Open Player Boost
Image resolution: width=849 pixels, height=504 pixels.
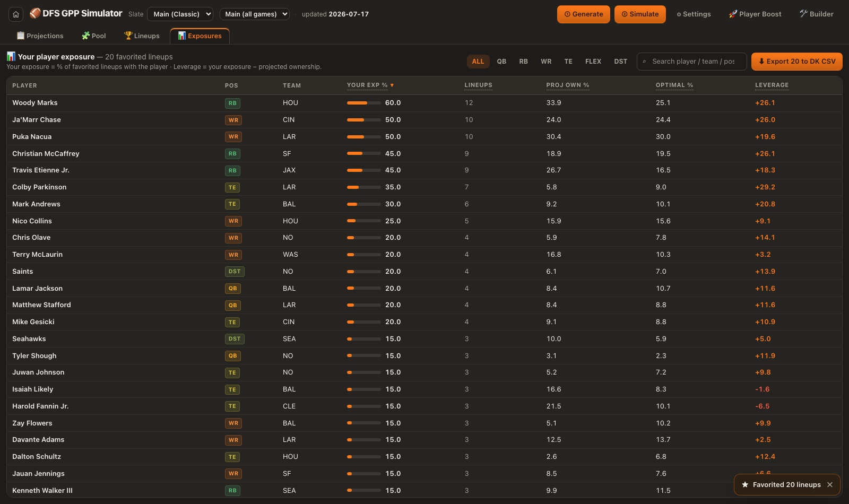click(755, 14)
